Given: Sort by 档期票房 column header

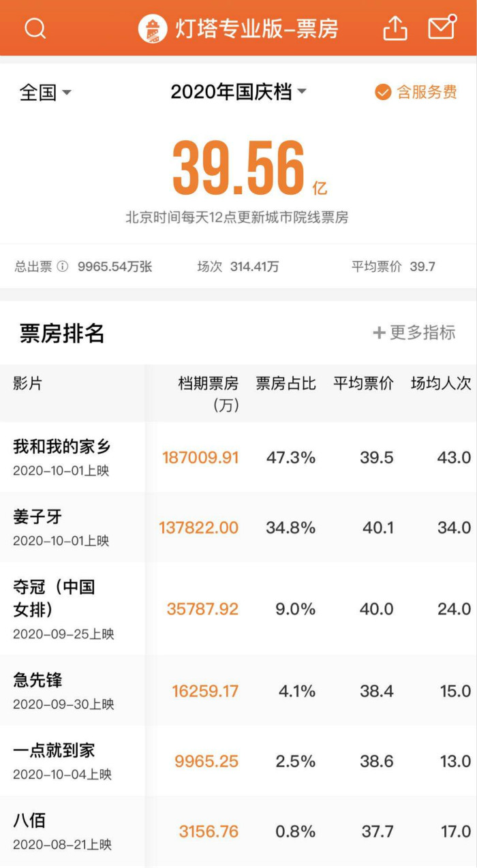Looking at the screenshot, I should 208,392.
